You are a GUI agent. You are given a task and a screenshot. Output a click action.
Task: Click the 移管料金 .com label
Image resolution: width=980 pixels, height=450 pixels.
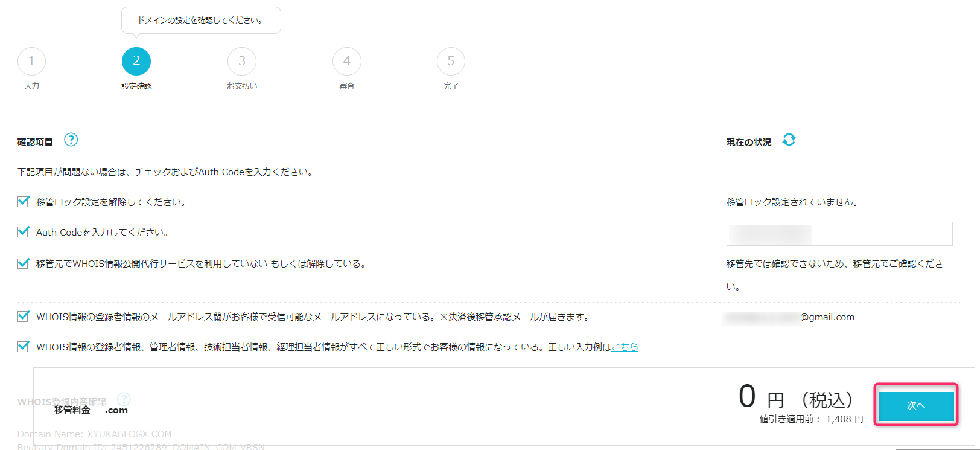pos(91,410)
